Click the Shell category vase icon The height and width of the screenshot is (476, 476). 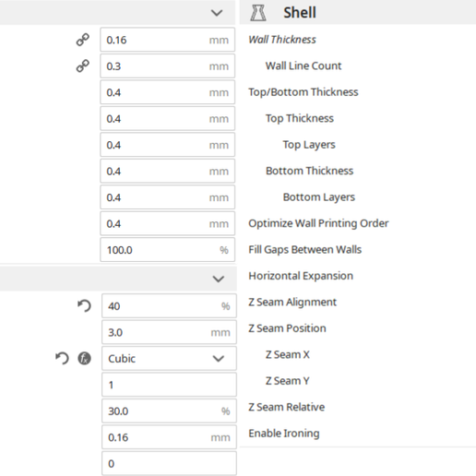[x=258, y=13]
